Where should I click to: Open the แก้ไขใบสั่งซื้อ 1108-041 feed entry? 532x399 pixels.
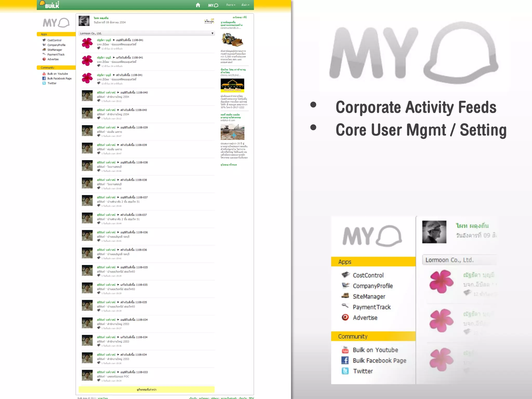point(130,57)
